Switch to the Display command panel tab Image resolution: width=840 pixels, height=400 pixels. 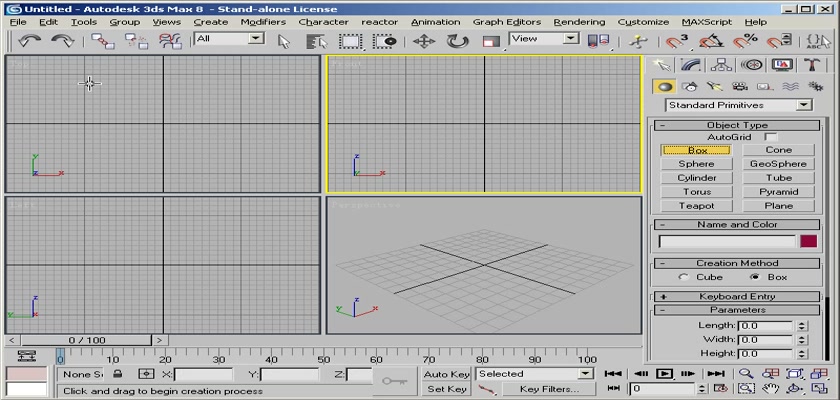tap(782, 65)
